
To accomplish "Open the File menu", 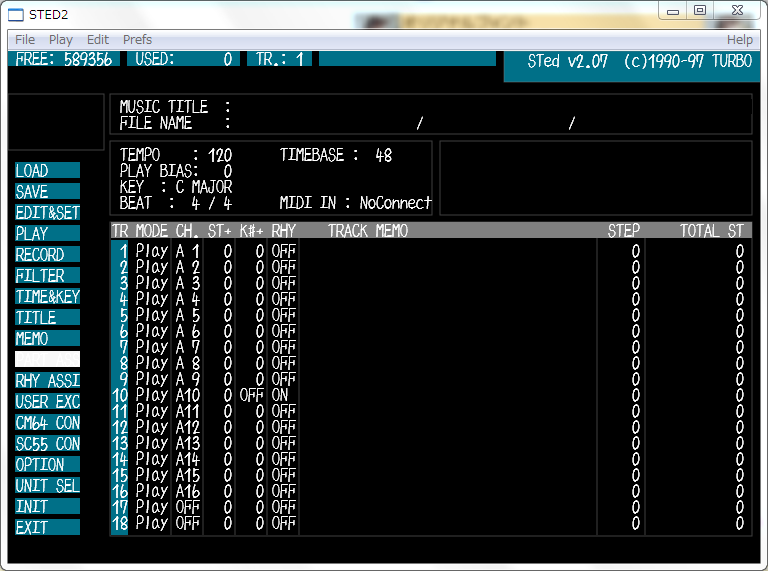I will pyautogui.click(x=25, y=40).
